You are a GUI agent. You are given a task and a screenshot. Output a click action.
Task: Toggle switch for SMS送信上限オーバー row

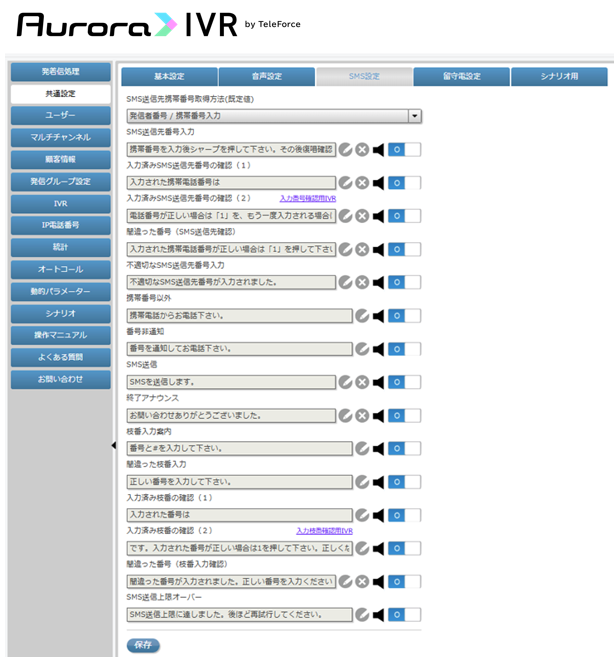pos(404,615)
